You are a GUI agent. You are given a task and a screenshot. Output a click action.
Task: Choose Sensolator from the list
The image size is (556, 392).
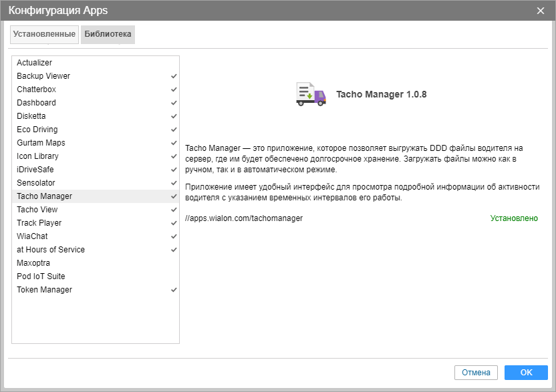pos(96,183)
